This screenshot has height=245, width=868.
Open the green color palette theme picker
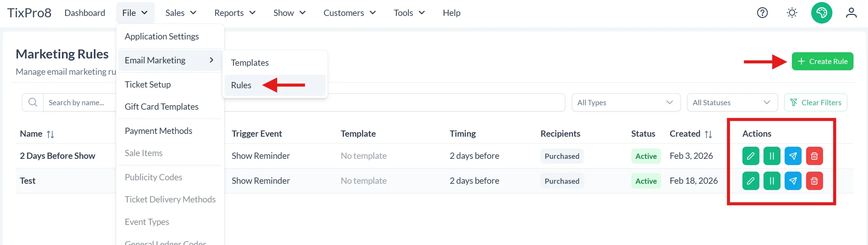822,13
